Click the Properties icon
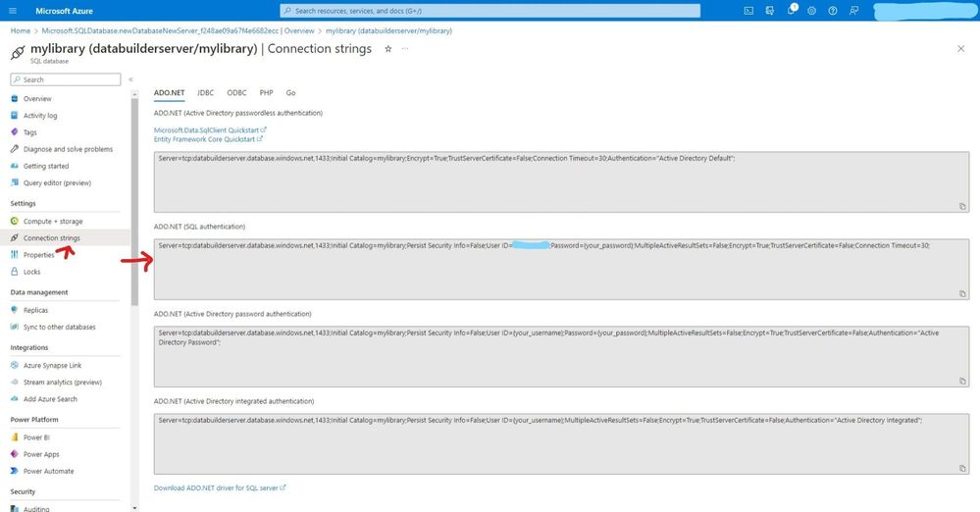 pyautogui.click(x=15, y=254)
